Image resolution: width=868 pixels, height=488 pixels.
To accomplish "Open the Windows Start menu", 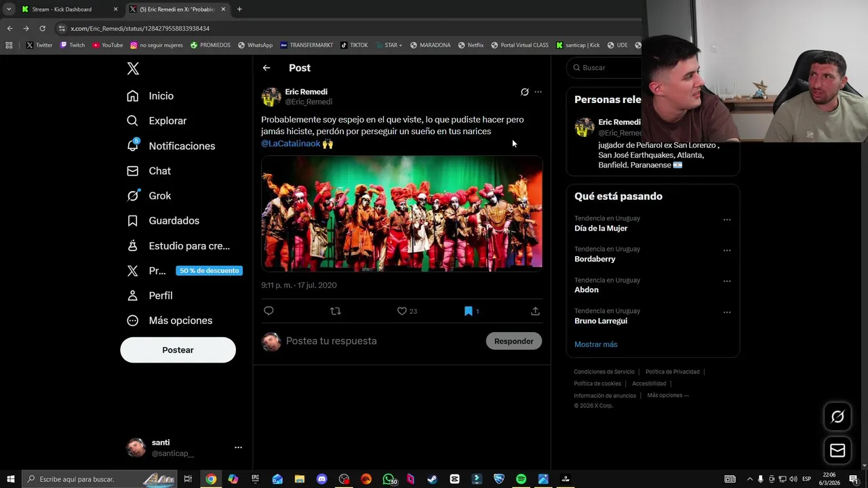I will pos(10,479).
